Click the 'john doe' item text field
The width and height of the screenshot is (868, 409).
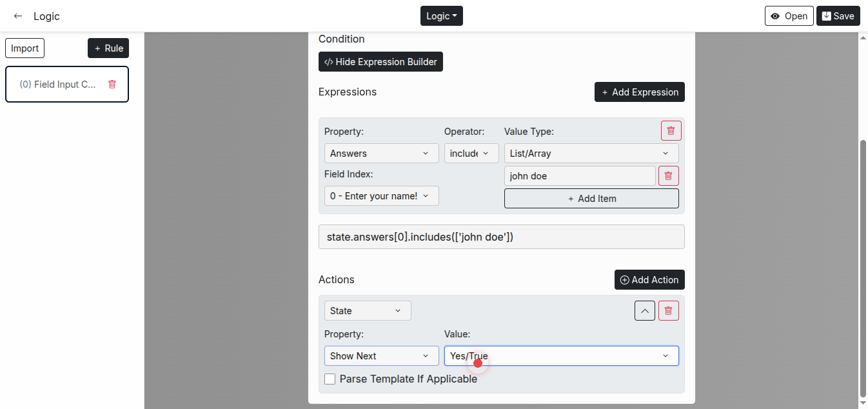point(579,176)
